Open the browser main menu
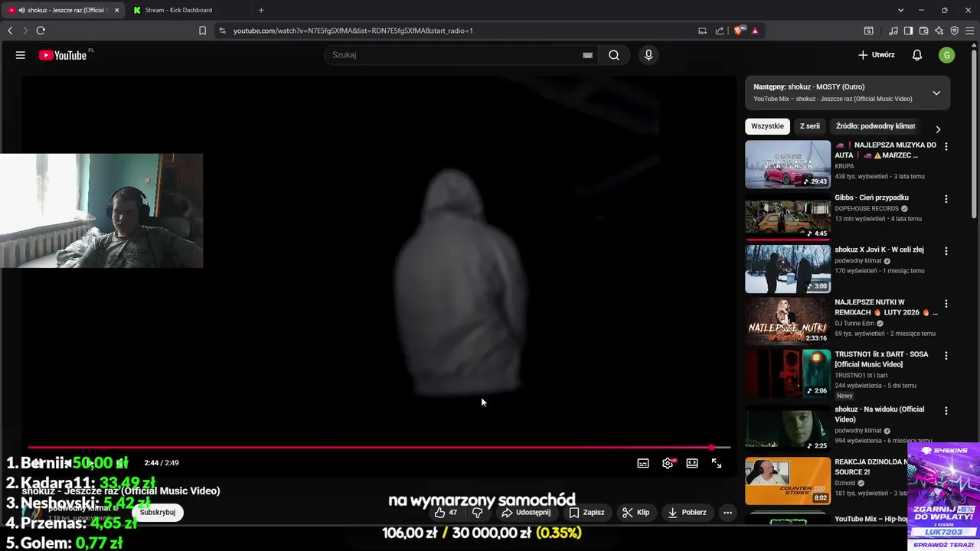 [970, 31]
